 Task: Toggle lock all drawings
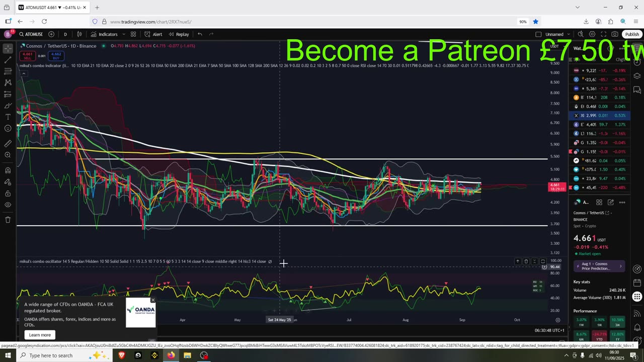(8, 194)
